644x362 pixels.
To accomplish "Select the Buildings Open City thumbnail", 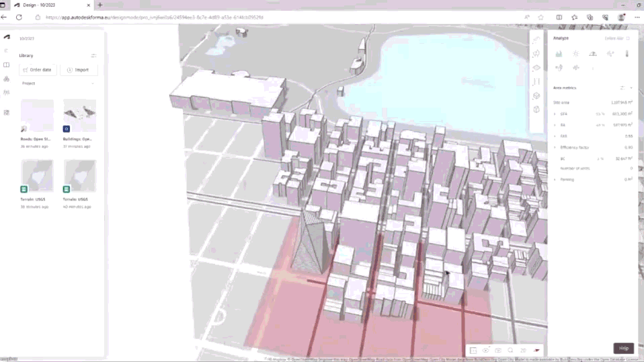I will click(79, 116).
